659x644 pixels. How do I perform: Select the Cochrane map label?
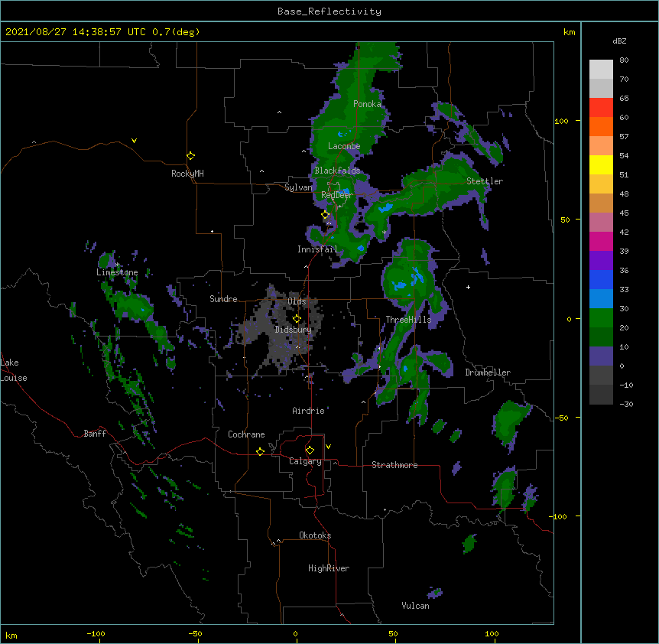coord(246,434)
